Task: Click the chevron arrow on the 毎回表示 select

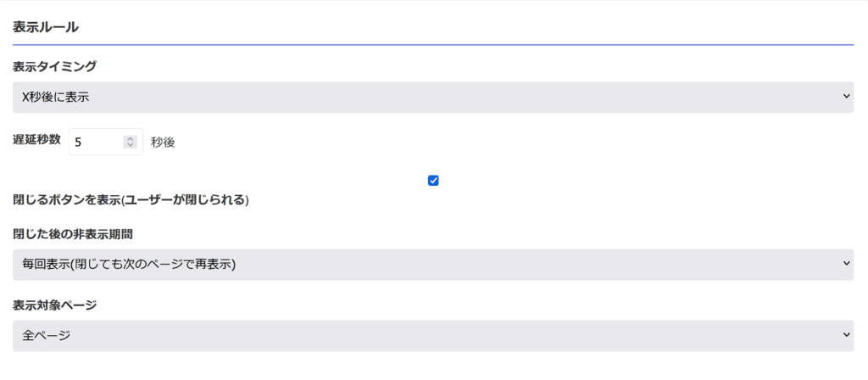Action: 846,264
